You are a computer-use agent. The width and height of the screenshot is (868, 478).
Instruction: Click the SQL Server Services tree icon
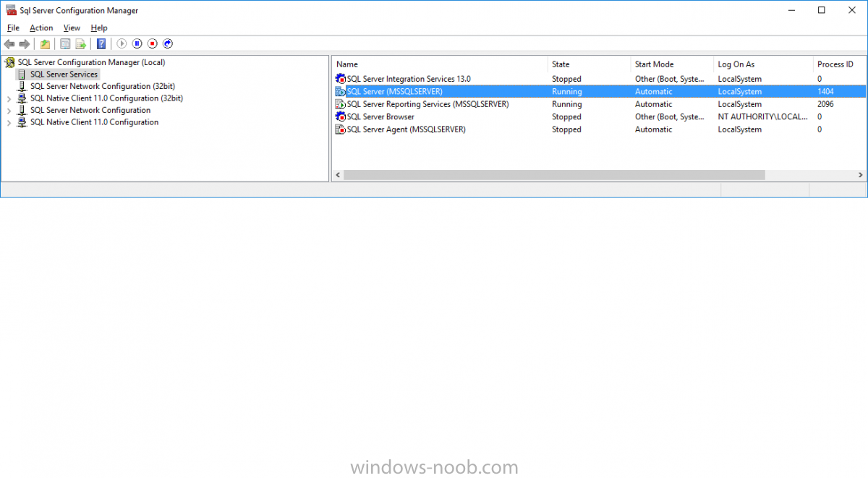pos(22,74)
